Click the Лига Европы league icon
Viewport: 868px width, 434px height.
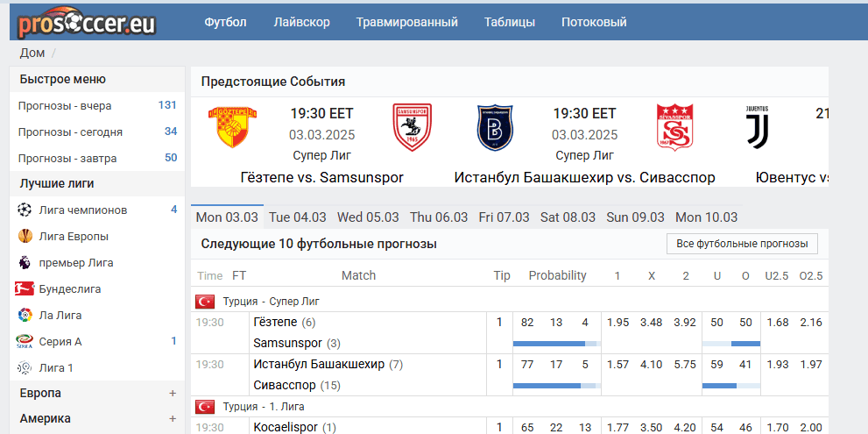click(25, 237)
